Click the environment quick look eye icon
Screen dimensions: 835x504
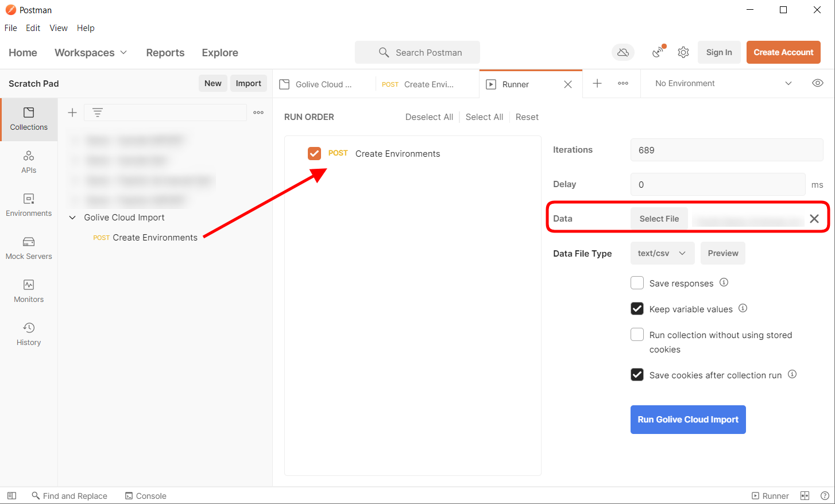(818, 83)
